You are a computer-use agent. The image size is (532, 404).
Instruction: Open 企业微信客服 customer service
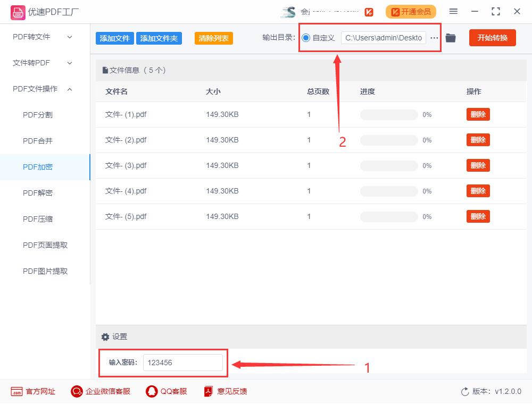(x=105, y=391)
